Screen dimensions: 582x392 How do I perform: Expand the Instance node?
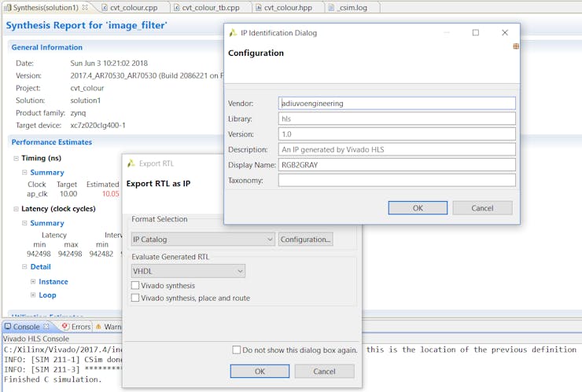pos(33,281)
